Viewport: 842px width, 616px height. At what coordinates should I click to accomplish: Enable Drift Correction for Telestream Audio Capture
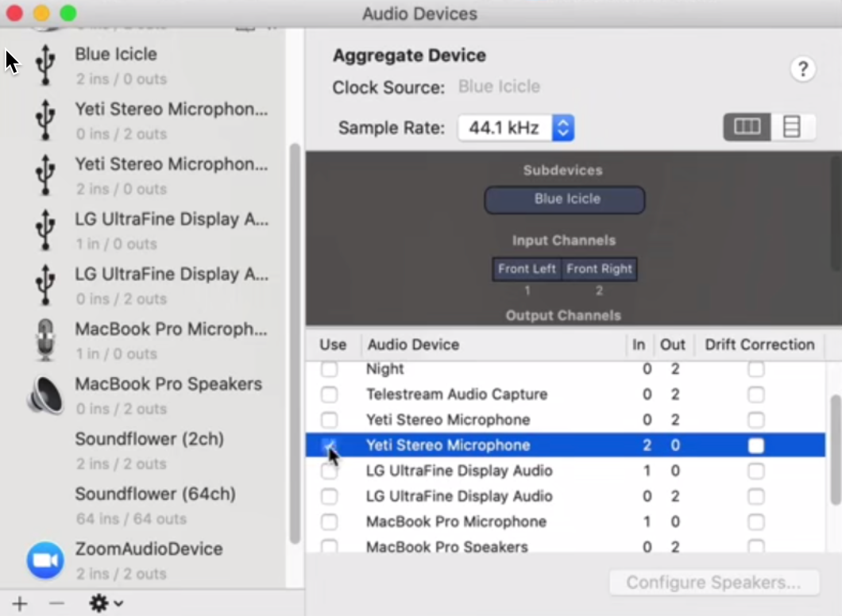(x=756, y=395)
